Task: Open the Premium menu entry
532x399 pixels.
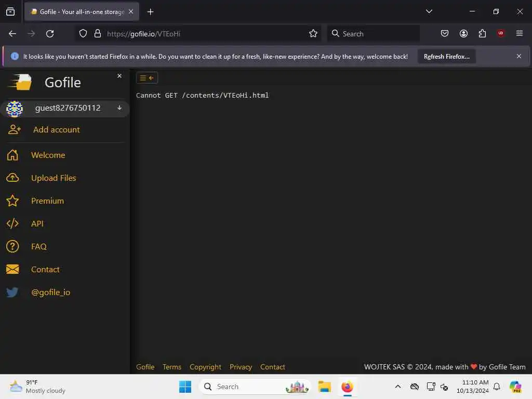Action: (x=47, y=201)
